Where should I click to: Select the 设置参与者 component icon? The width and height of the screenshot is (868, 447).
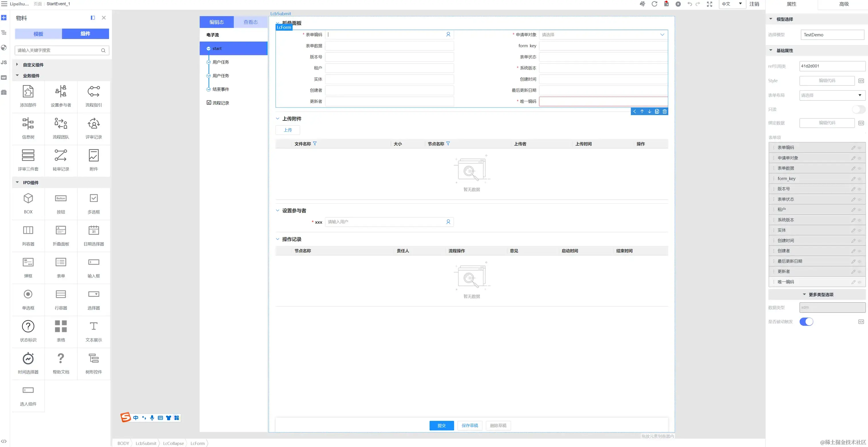(61, 92)
